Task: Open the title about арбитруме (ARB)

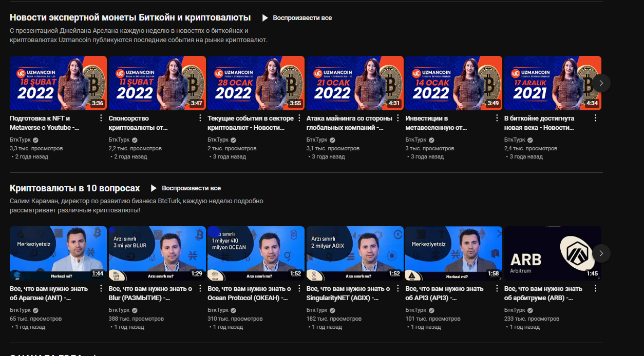Action: tap(543, 293)
